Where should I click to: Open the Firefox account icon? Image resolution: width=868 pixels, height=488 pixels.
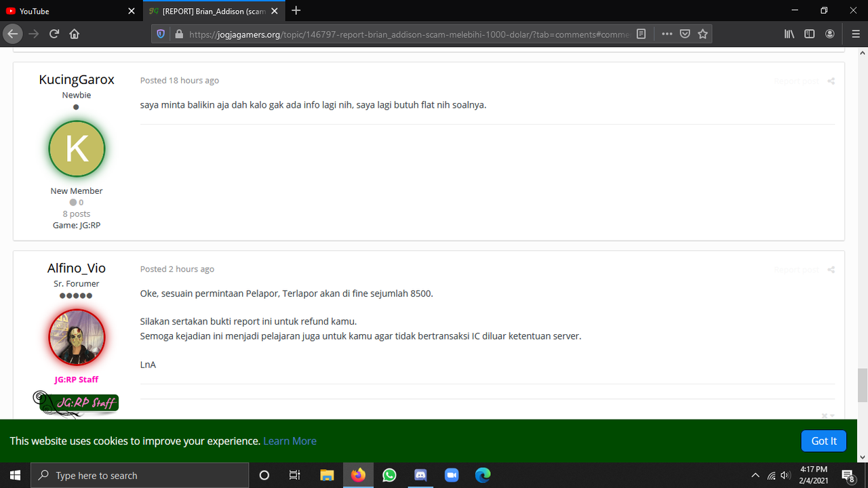[830, 34]
